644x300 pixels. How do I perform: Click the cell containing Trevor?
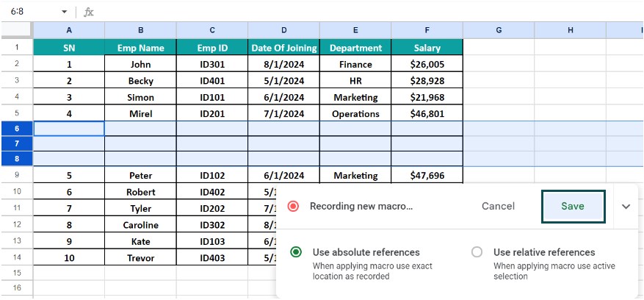point(140,257)
